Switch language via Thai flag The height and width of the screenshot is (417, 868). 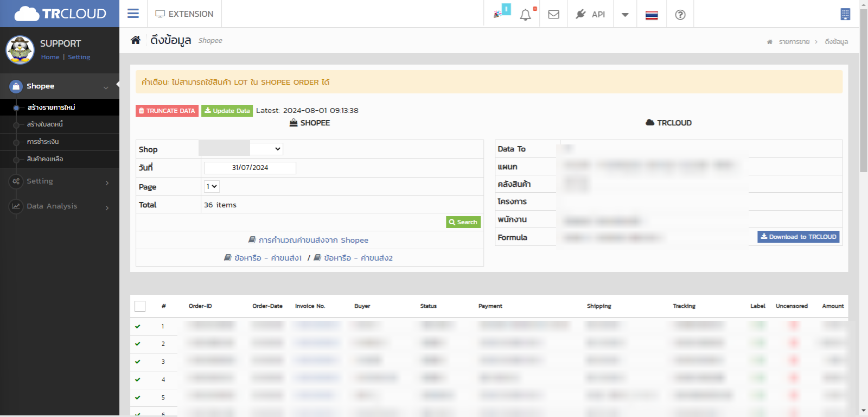point(652,15)
